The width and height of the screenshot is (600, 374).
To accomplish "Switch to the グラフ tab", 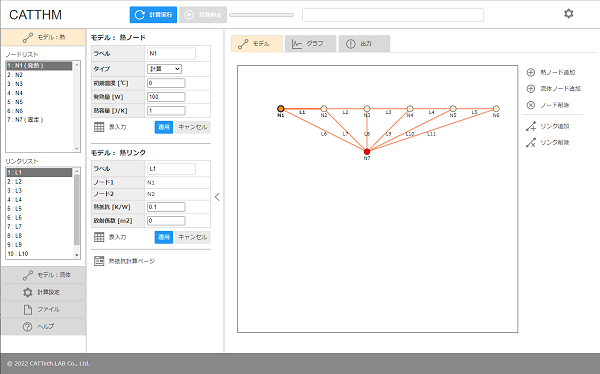I will pos(310,44).
